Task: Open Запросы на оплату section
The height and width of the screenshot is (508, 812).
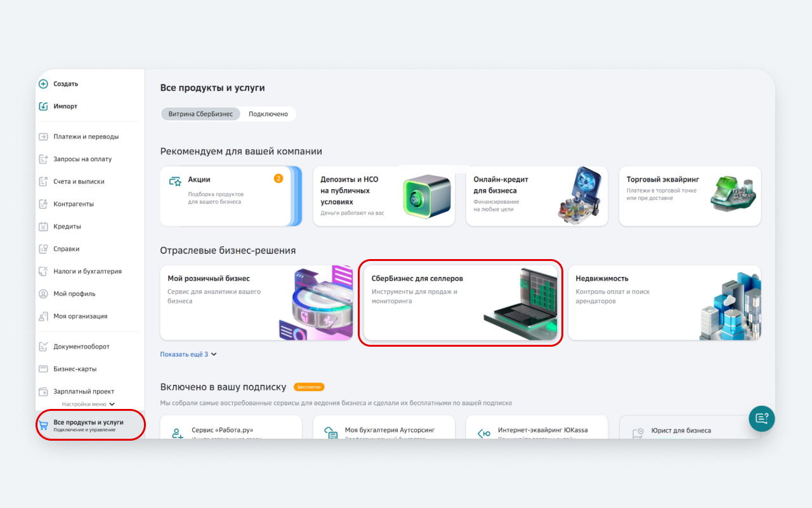Action: pos(82,159)
